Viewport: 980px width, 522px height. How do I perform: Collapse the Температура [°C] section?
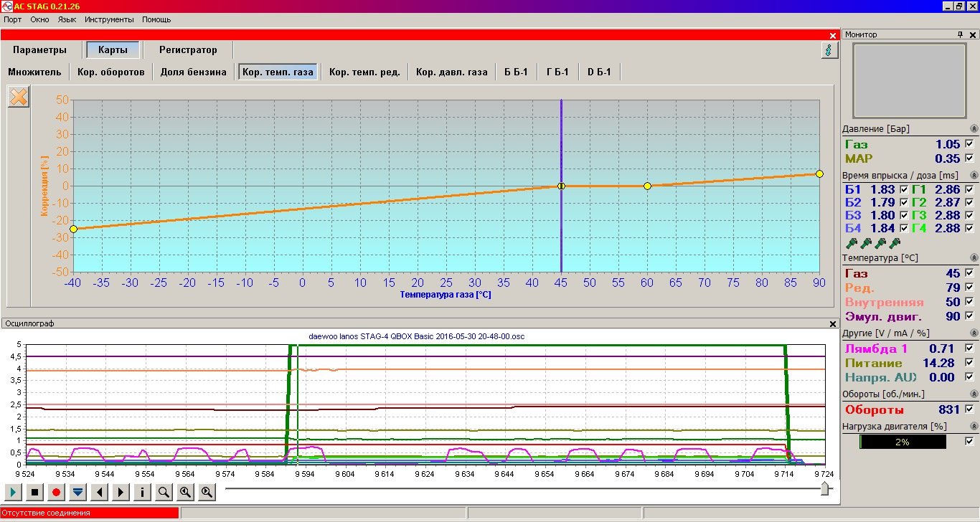pos(974,258)
